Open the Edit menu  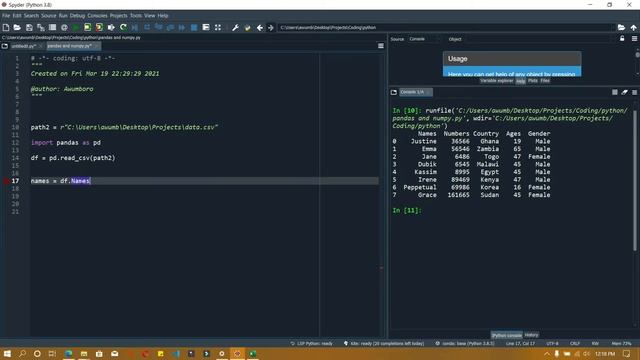(17, 16)
